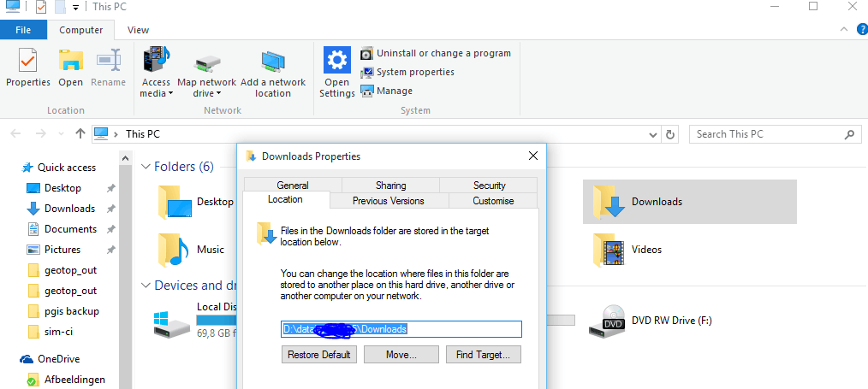Click the Properties checkmark in title bar

[41, 7]
